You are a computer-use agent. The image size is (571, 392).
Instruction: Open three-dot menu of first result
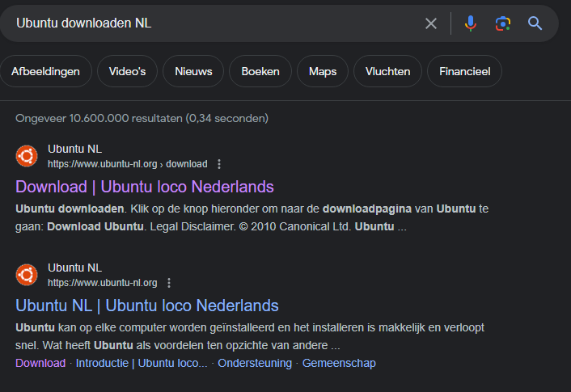point(218,164)
